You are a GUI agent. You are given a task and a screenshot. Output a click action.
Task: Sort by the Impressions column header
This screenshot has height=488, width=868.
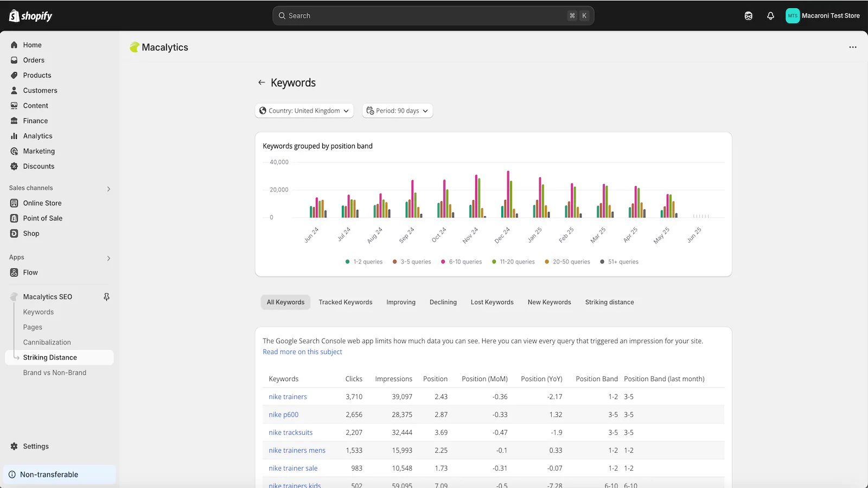click(x=393, y=379)
